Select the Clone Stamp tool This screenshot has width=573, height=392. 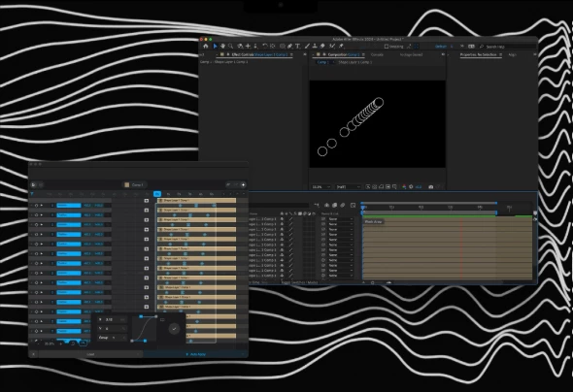click(x=315, y=47)
